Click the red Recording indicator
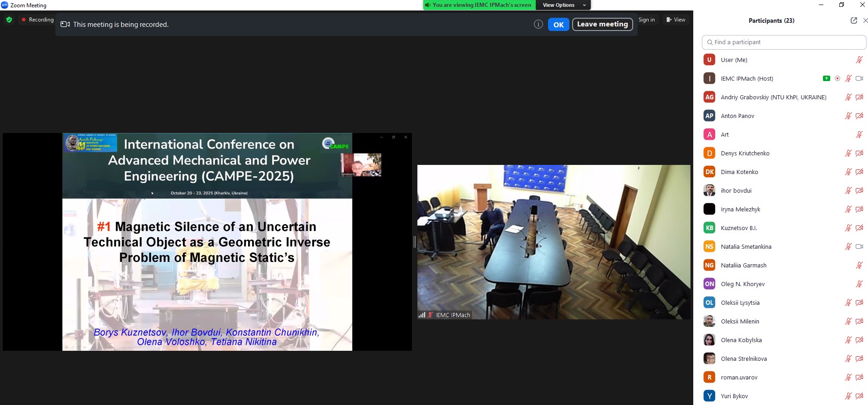This screenshot has width=868, height=405. [x=37, y=20]
